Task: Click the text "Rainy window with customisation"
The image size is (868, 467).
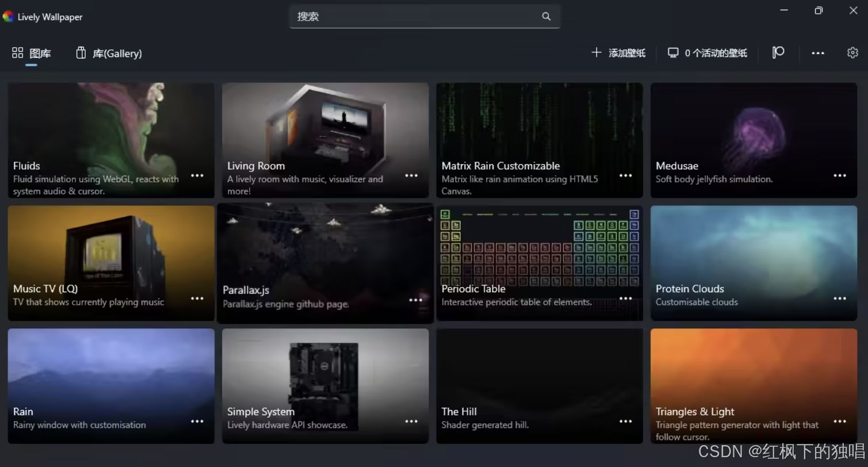Action: (79, 425)
